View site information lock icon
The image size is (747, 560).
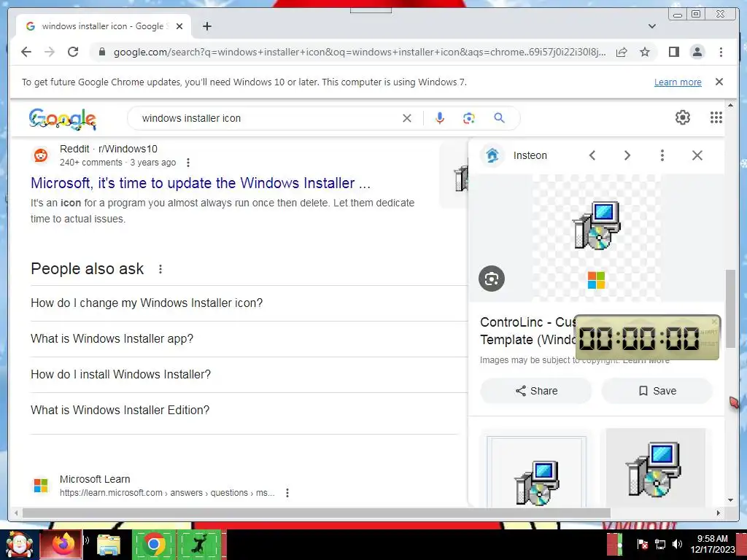pos(101,52)
